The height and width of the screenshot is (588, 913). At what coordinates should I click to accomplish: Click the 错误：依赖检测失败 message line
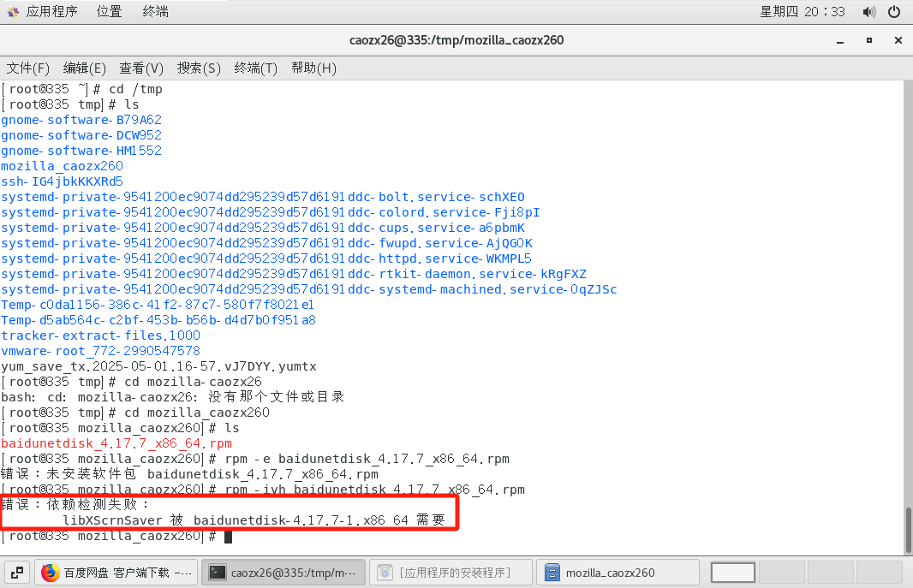click(x=75, y=504)
